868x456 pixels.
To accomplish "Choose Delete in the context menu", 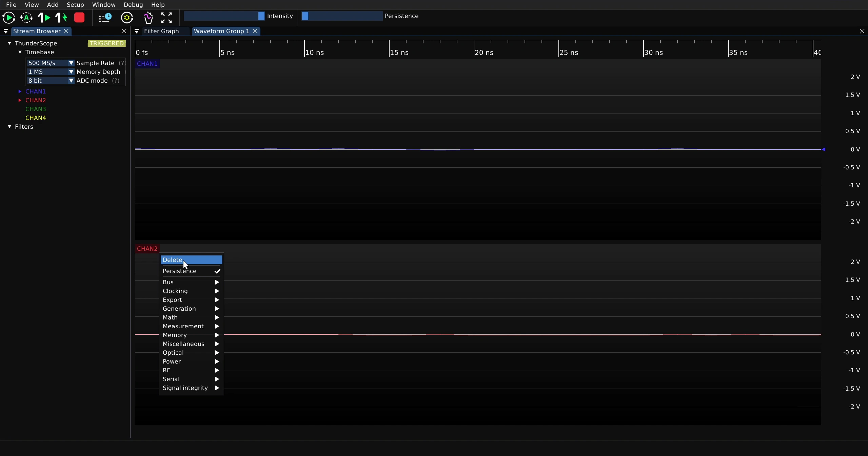I will 191,260.
